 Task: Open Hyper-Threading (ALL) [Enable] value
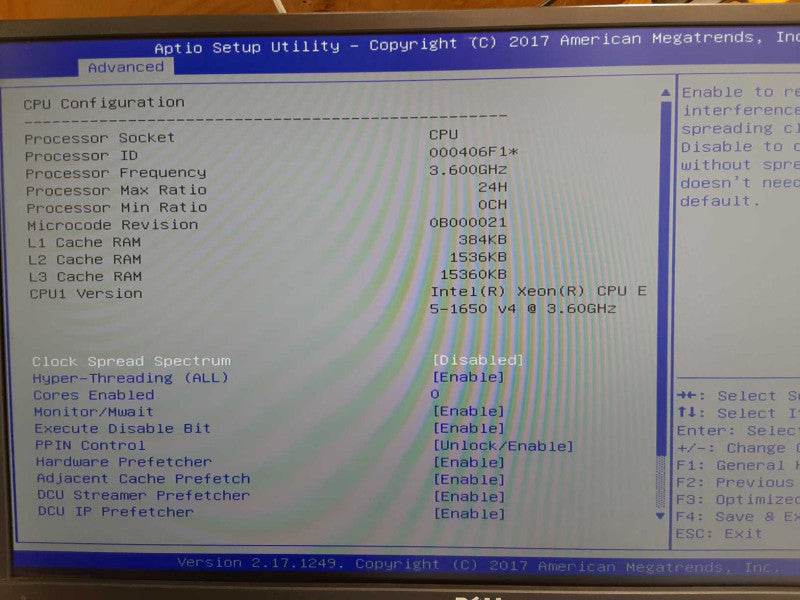click(468, 377)
